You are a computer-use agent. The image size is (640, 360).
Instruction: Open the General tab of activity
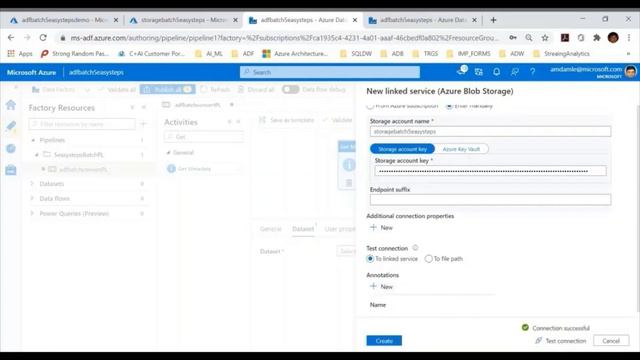tap(271, 229)
